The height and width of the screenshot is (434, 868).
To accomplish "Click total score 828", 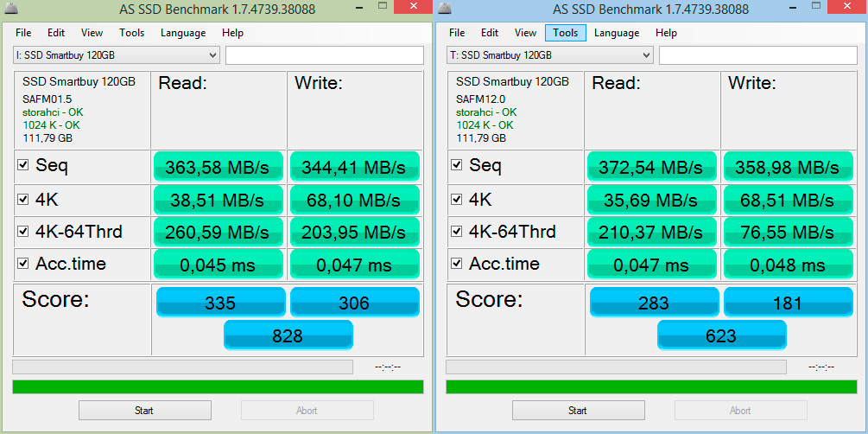I will [x=288, y=335].
